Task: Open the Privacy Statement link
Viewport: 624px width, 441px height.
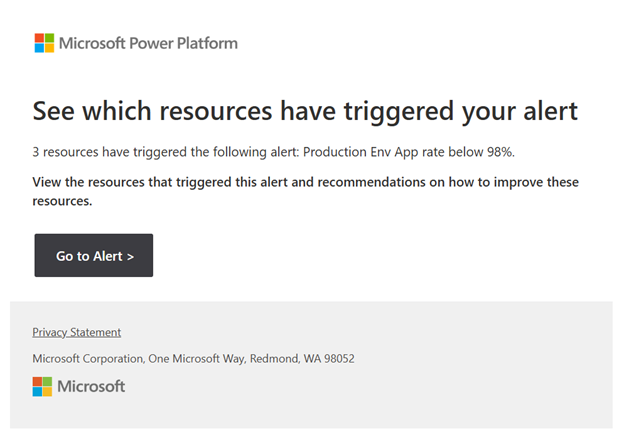Action: pos(76,332)
